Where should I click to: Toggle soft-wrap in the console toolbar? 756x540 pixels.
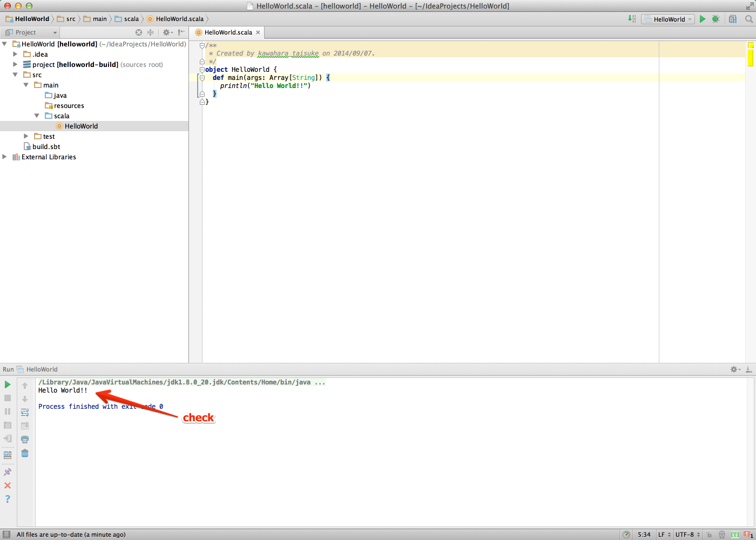pos(25,411)
